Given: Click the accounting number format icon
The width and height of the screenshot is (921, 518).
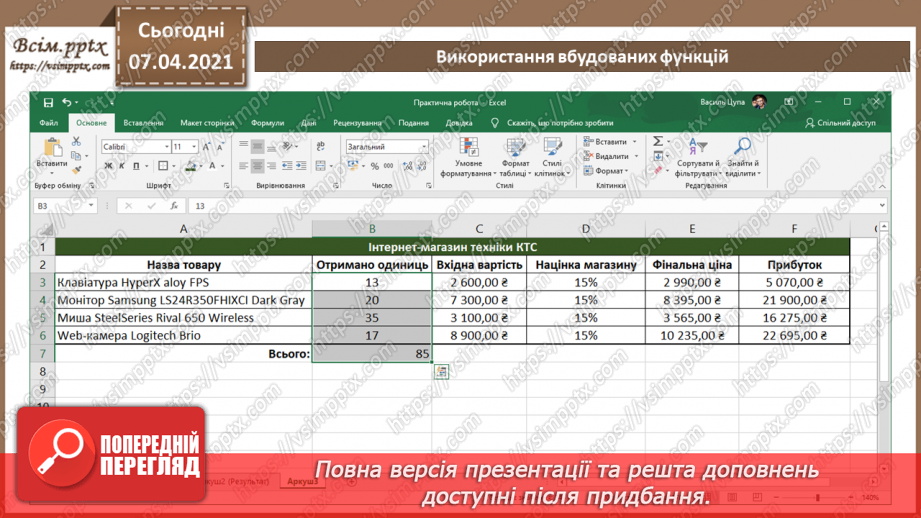Looking at the screenshot, I should [x=353, y=166].
